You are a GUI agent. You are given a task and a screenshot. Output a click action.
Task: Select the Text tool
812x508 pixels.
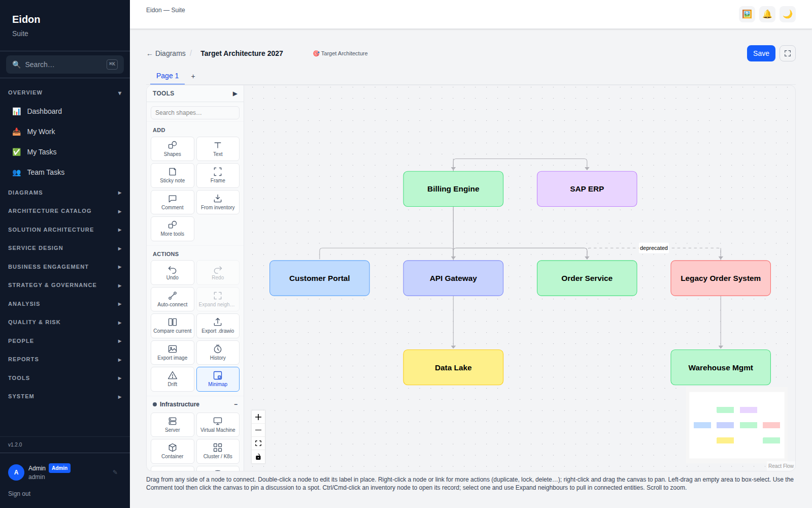(218, 149)
